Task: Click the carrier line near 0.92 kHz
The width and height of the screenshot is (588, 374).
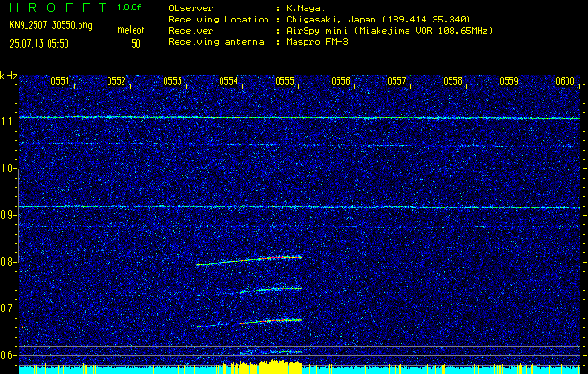Action: tap(299, 207)
